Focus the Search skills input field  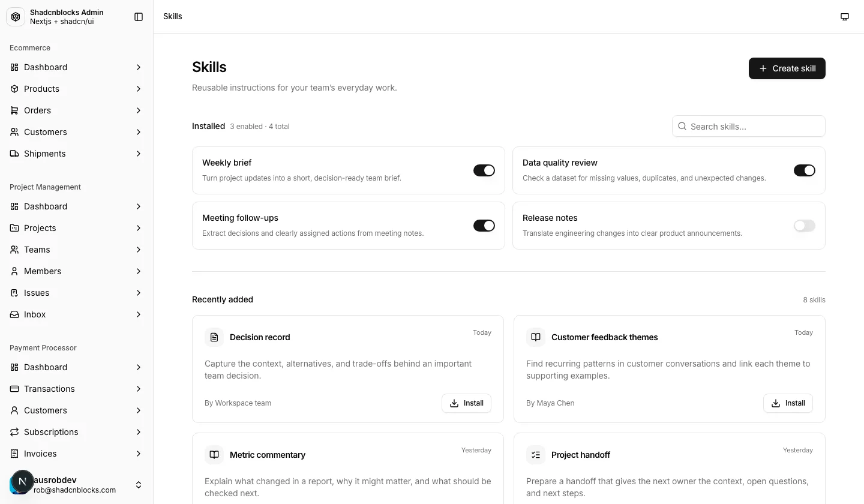[749, 126]
